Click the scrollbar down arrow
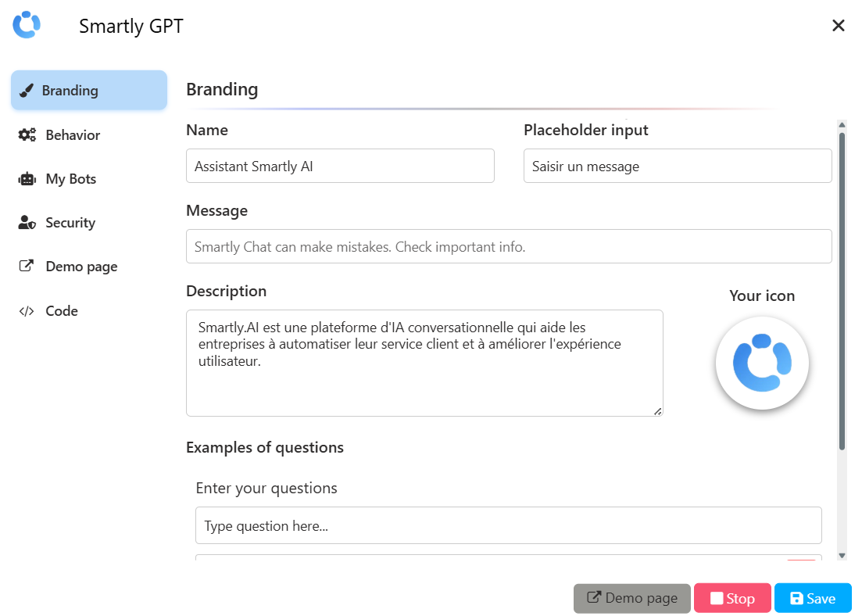The height and width of the screenshot is (616, 862). click(842, 556)
